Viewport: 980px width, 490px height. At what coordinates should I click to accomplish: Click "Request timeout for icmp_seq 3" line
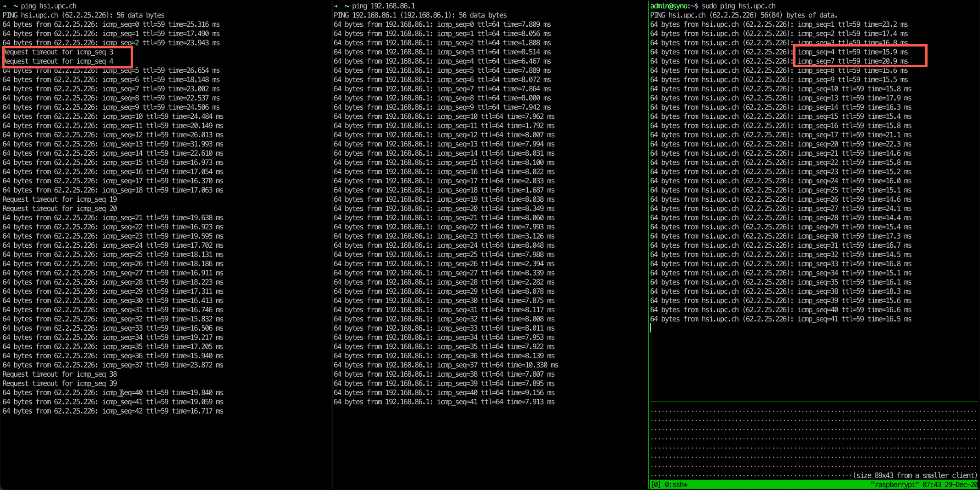click(x=58, y=52)
